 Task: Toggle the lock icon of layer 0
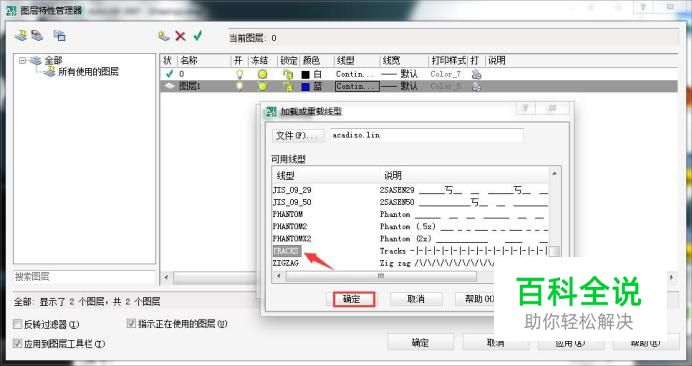pyautogui.click(x=288, y=75)
